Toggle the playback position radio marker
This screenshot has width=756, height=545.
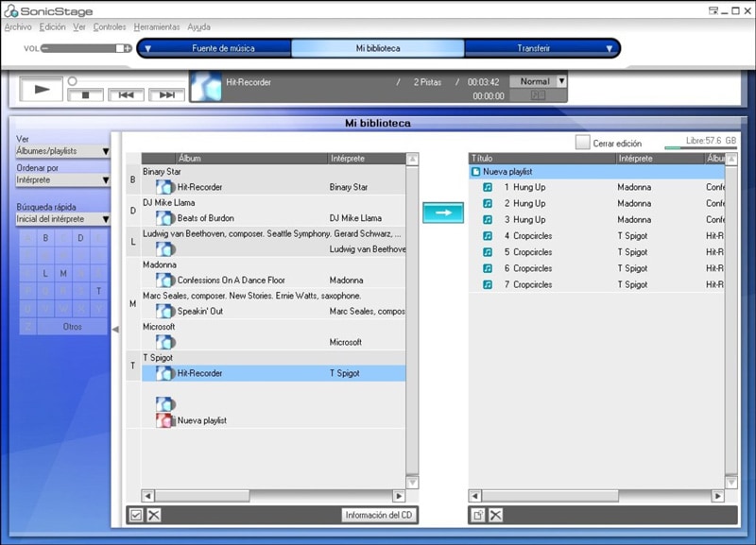(x=73, y=81)
